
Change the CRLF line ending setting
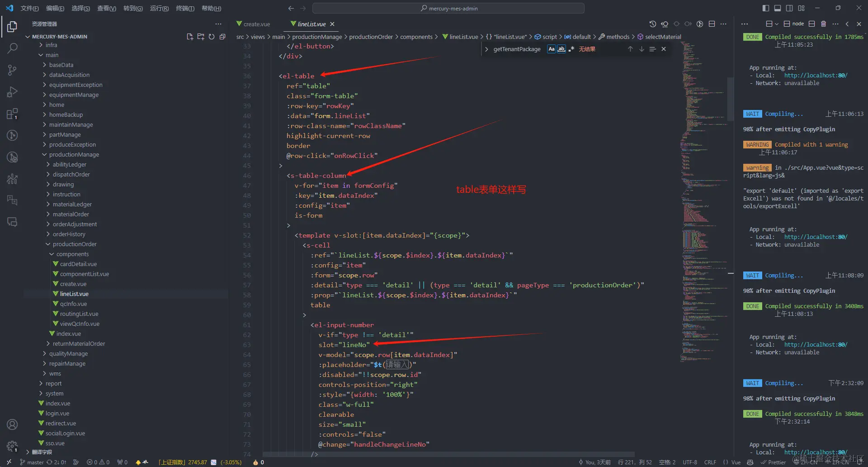click(x=710, y=462)
